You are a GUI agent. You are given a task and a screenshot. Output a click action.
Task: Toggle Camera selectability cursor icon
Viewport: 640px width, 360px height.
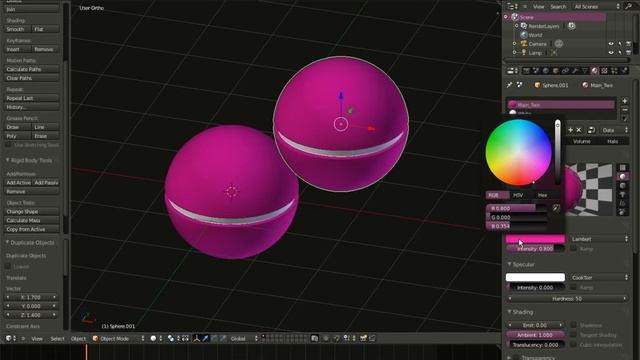click(x=620, y=44)
